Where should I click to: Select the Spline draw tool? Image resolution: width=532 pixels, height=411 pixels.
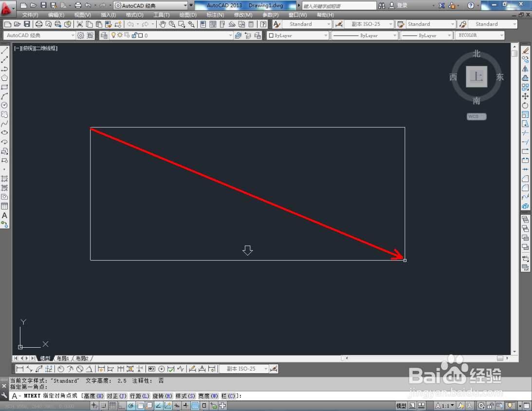pos(4,124)
